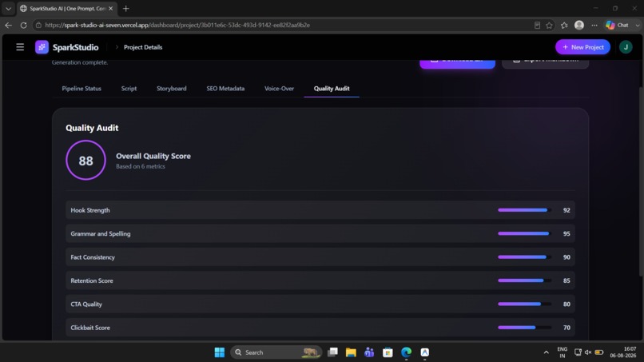The width and height of the screenshot is (644, 362).
Task: Open the app with A icon on taskbar
Action: click(425, 352)
